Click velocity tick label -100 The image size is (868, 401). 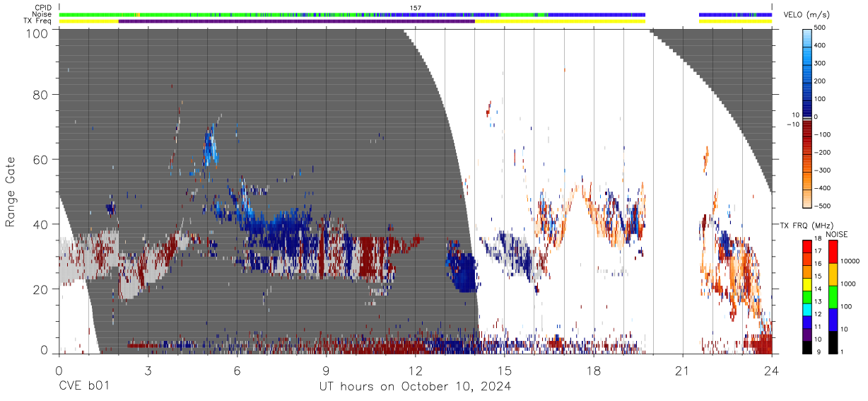[x=821, y=134]
